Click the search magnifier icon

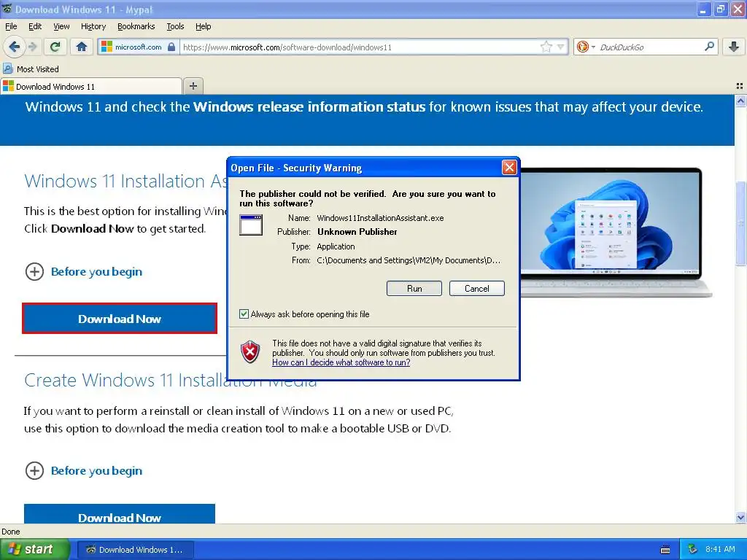coord(709,47)
